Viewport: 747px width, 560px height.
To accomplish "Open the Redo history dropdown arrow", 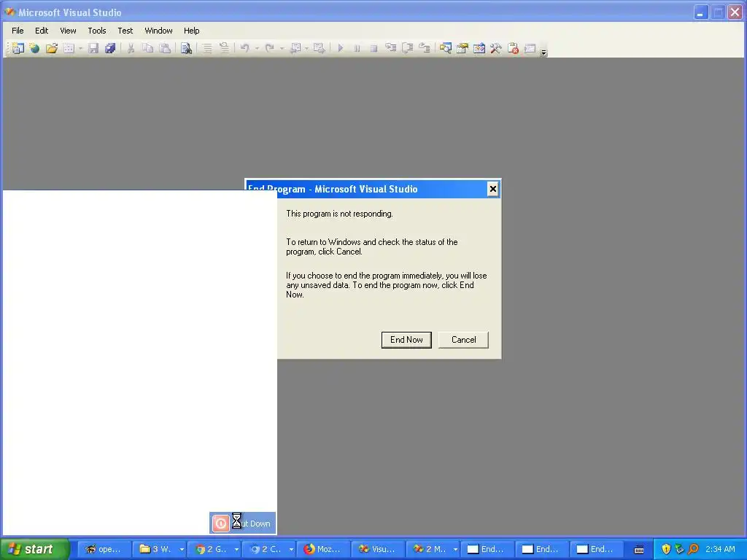I will [282, 48].
